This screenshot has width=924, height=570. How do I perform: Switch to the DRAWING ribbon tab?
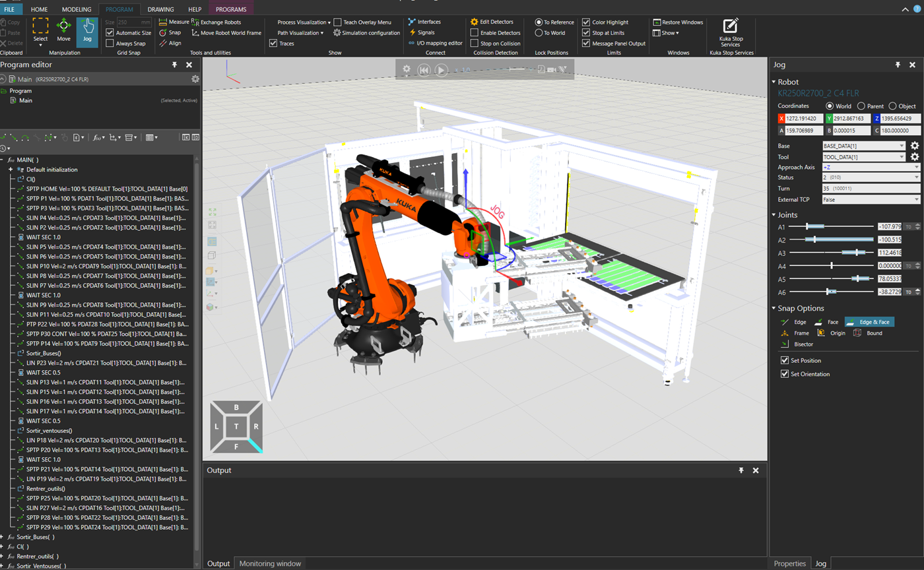point(161,9)
